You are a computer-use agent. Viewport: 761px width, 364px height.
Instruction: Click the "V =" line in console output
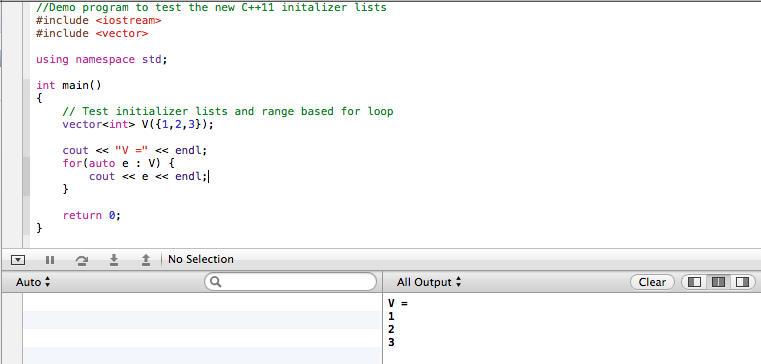pos(398,303)
